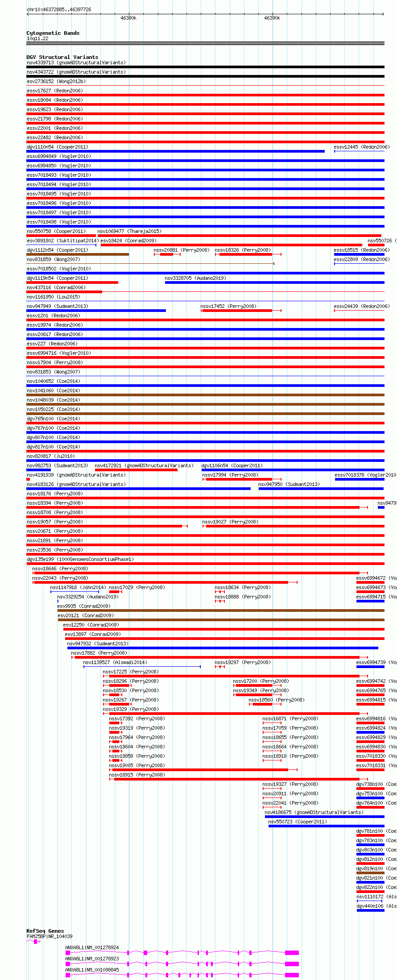The image size is (397, 980).
Task: Open gene FAM25BP|NR_104039
Action: click(50, 936)
